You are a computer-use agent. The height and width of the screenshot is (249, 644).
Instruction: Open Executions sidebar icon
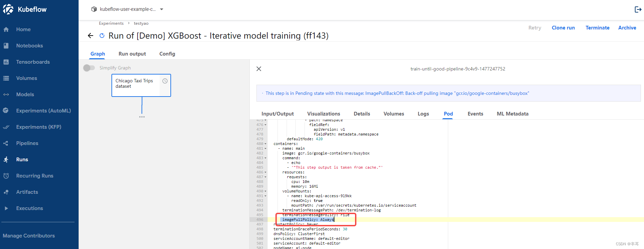(6, 208)
